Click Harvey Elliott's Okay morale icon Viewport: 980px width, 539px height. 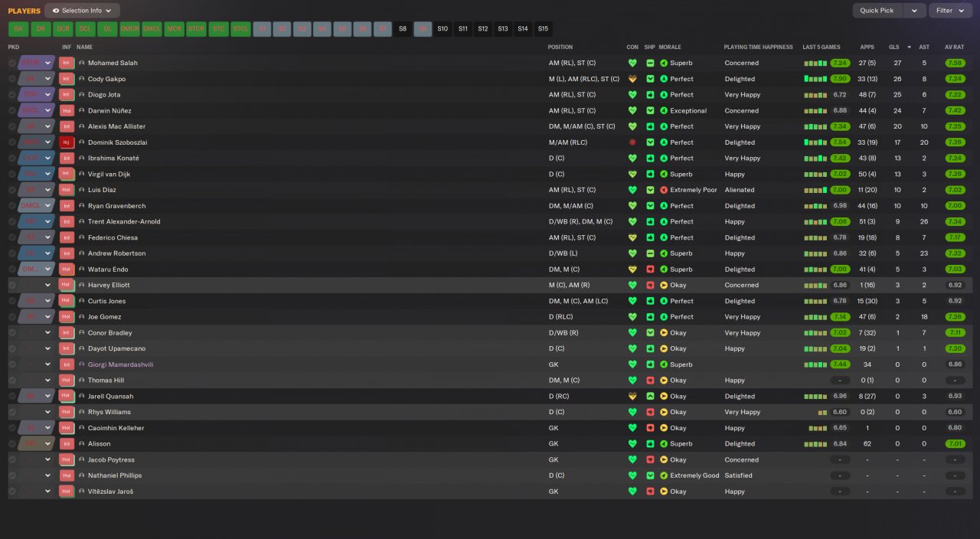point(664,285)
